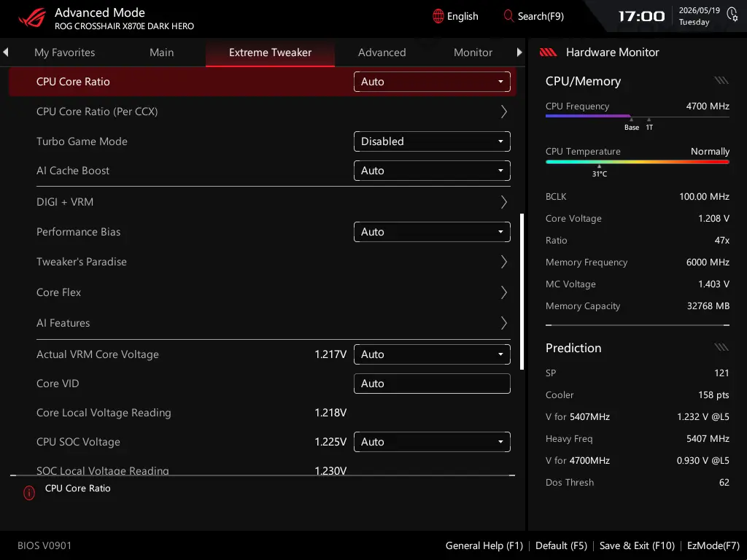This screenshot has height=560, width=747.
Task: Click the CPU Frequency bar
Action: pyautogui.click(x=638, y=116)
